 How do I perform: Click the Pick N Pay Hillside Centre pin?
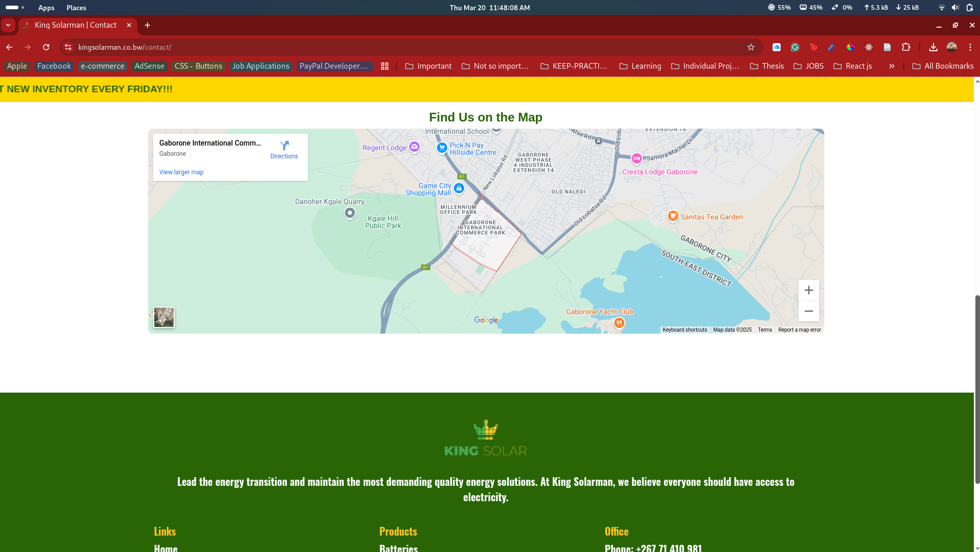(x=442, y=148)
